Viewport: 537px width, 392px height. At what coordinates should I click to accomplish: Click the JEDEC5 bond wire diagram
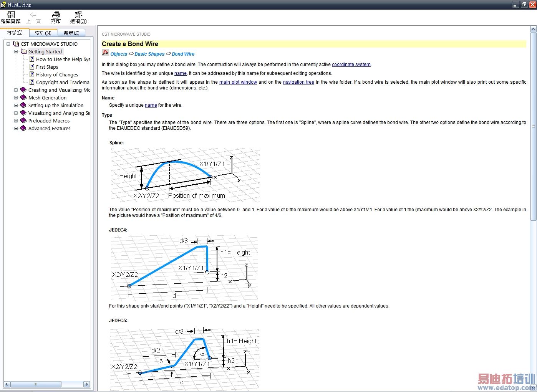(184, 359)
